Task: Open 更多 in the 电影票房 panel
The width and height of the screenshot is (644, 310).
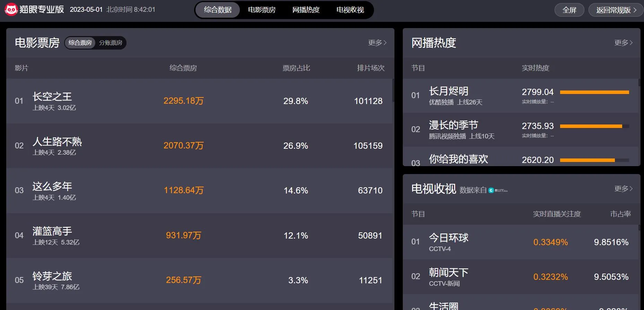Action: tap(377, 43)
